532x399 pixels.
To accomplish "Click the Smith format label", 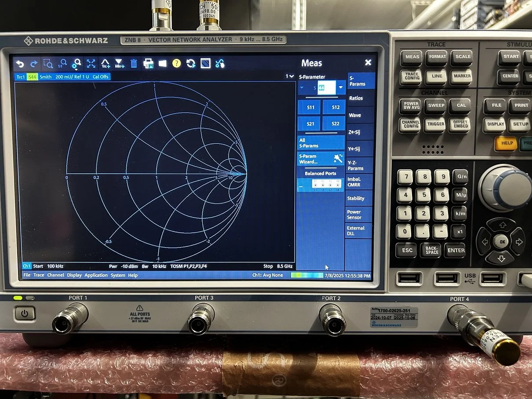I will 45,76.
